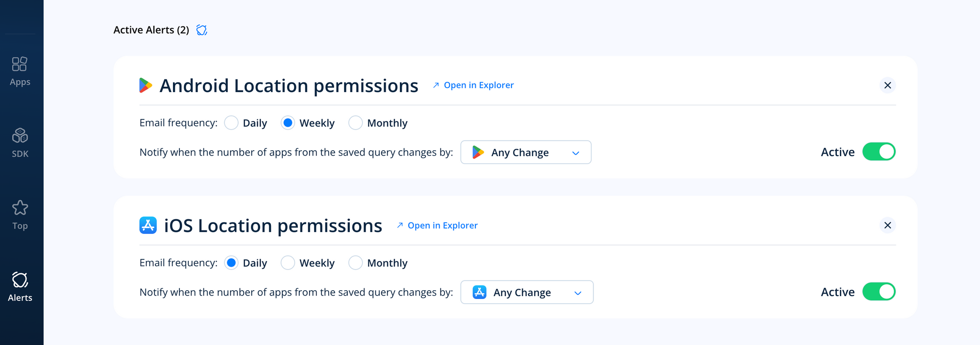Screen dimensions: 980x345
Task: Open the Any Change dropdown in the Android alert
Action: click(x=576, y=152)
